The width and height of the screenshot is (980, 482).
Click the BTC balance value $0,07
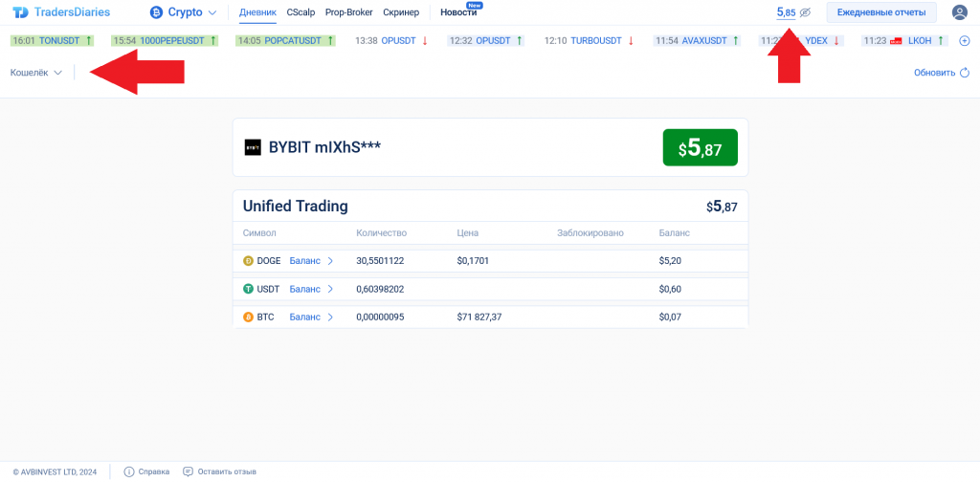(x=670, y=318)
